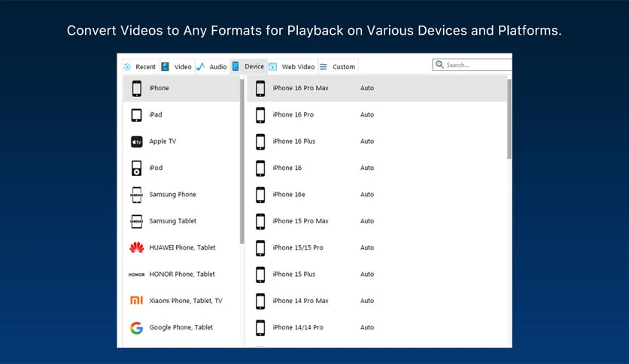629x364 pixels.
Task: Click the Apple TV icon
Action: tap(137, 141)
